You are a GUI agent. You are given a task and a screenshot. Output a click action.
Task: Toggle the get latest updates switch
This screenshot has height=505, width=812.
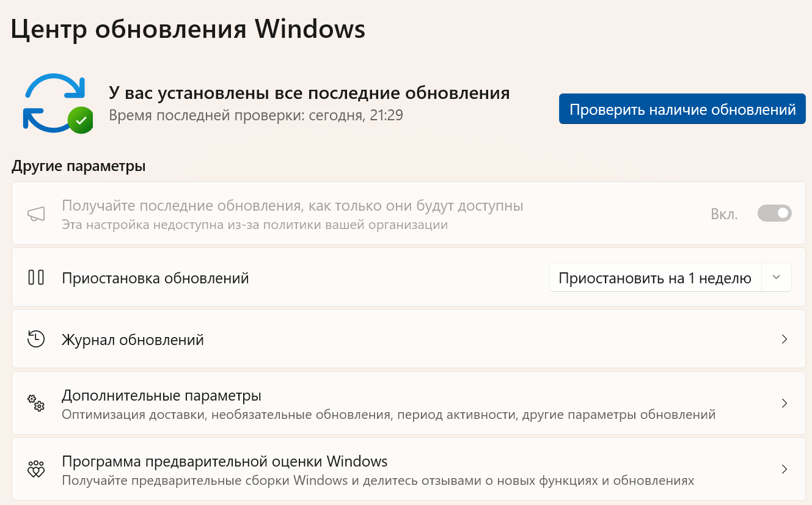pyautogui.click(x=774, y=213)
